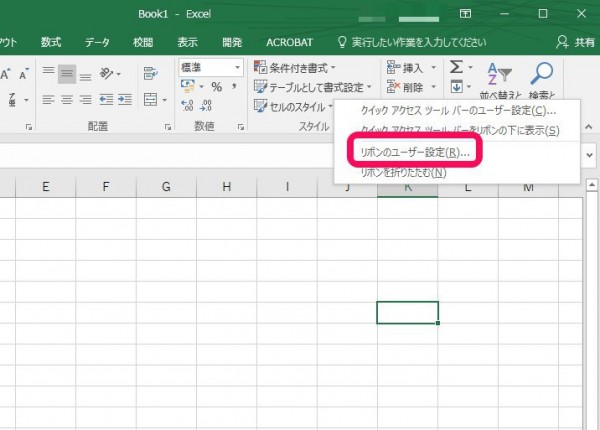Select column E header

click(46, 187)
